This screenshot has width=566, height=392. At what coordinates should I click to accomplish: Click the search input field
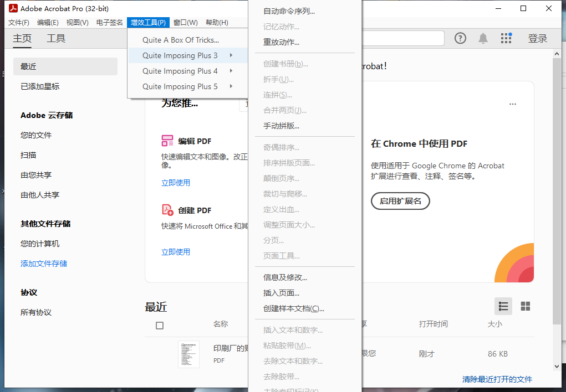click(x=403, y=38)
